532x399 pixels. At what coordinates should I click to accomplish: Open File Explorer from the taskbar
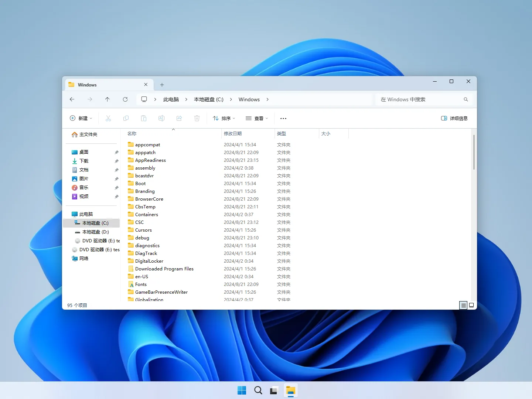tap(291, 390)
